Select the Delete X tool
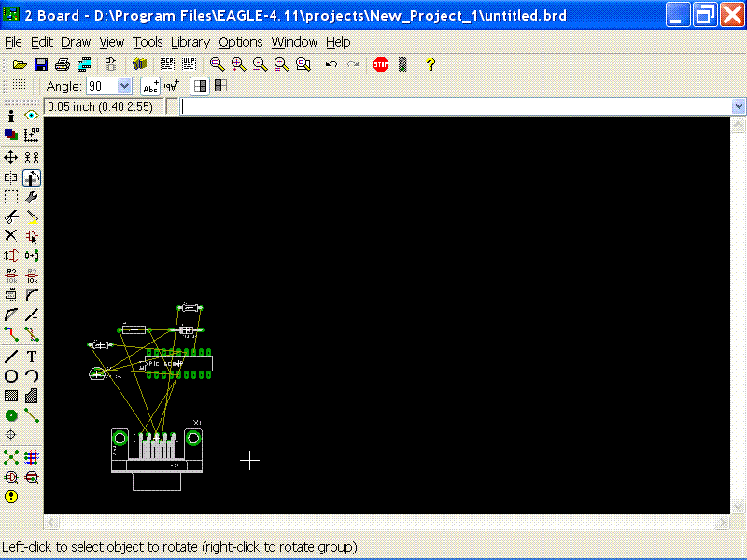The width and height of the screenshot is (747, 560). point(11,236)
